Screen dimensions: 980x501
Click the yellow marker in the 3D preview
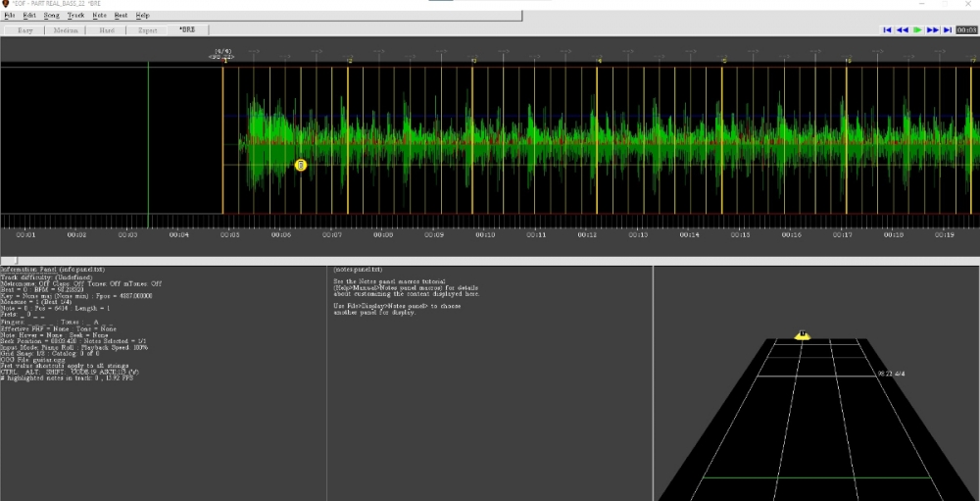(802, 335)
